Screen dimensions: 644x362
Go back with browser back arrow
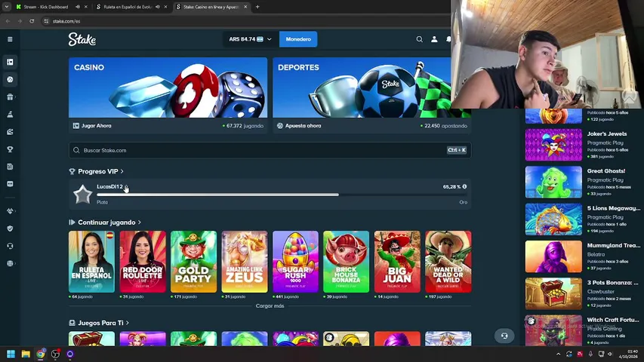tap(8, 21)
